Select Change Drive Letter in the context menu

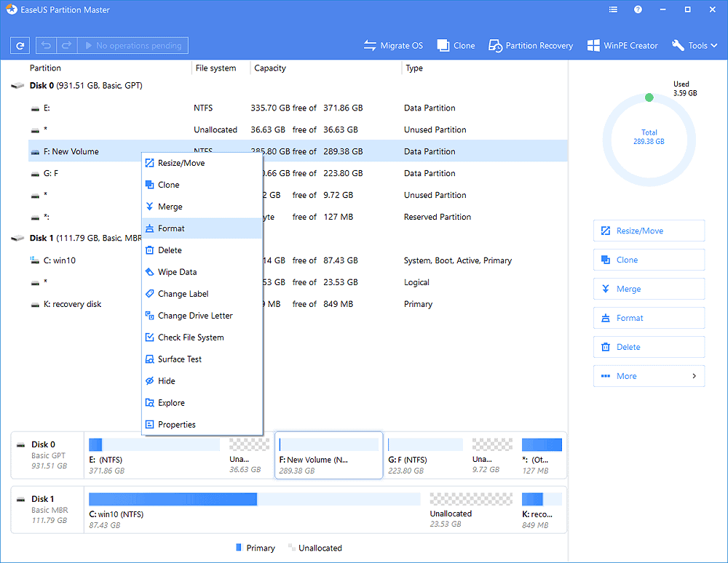(x=195, y=316)
